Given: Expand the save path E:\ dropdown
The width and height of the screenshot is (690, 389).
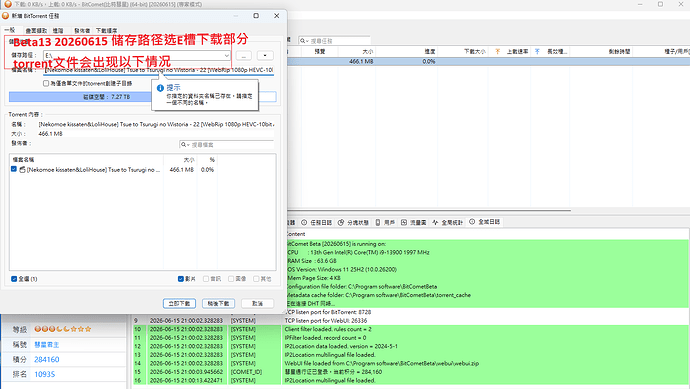Looking at the screenshot, I should click(x=226, y=55).
